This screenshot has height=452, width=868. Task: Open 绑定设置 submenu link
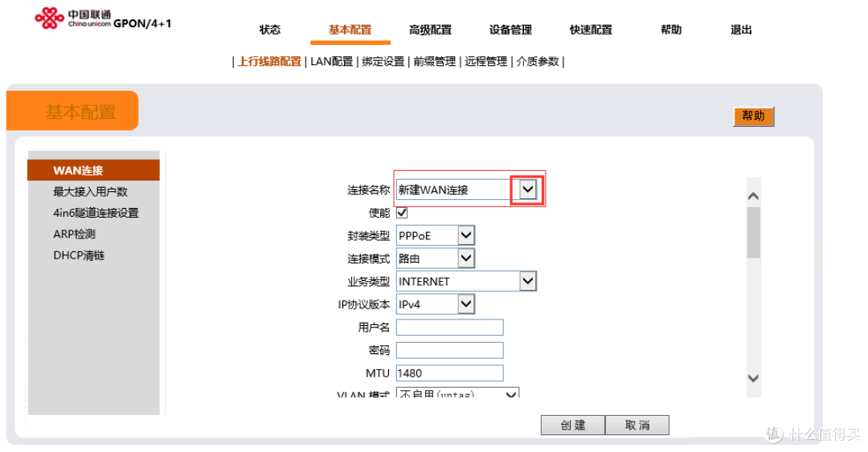pos(383,61)
